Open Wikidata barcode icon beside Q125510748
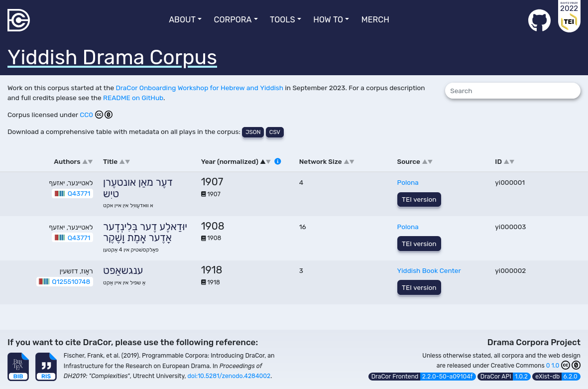The height and width of the screenshot is (389, 588). [x=44, y=282]
